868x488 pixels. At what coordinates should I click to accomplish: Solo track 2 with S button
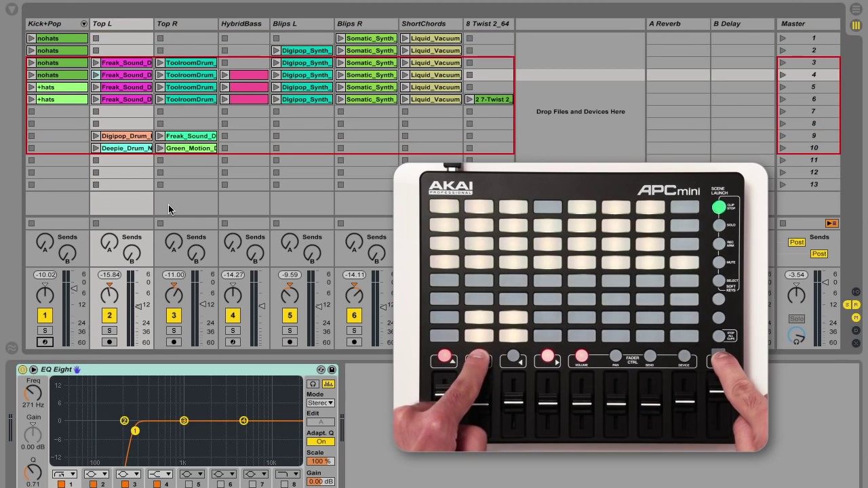109,331
